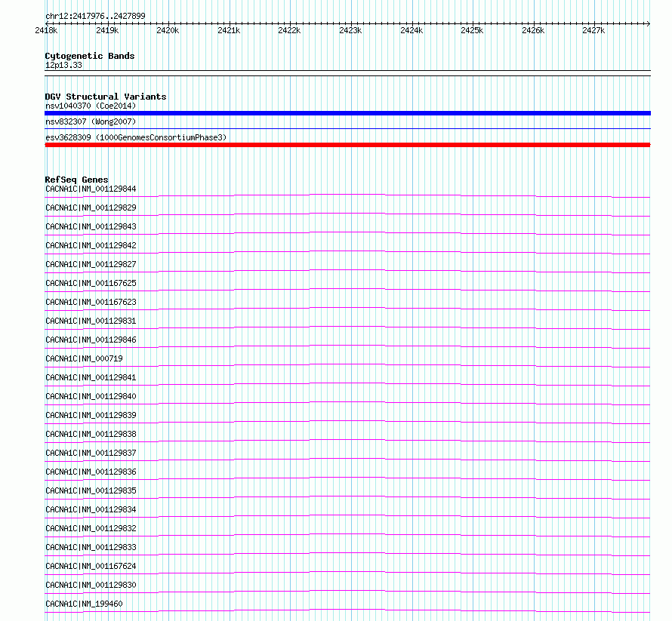This screenshot has height=621, width=672.
Task: Open transcript CACNA1C|NM_001129830
Action: [91, 585]
